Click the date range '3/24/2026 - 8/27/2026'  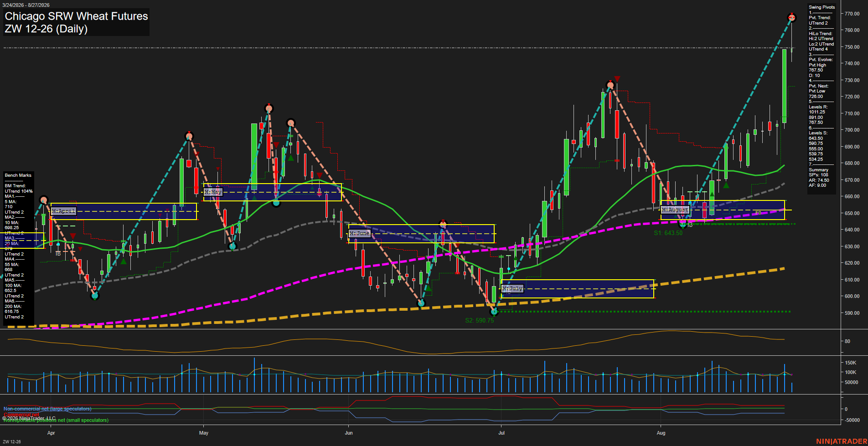click(x=26, y=5)
